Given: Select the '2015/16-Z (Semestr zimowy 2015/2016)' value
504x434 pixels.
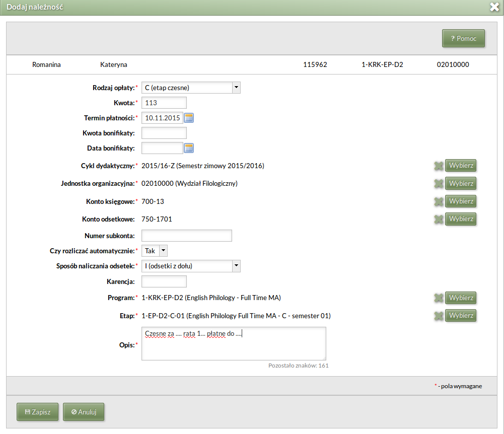Looking at the screenshot, I should click(x=203, y=166).
